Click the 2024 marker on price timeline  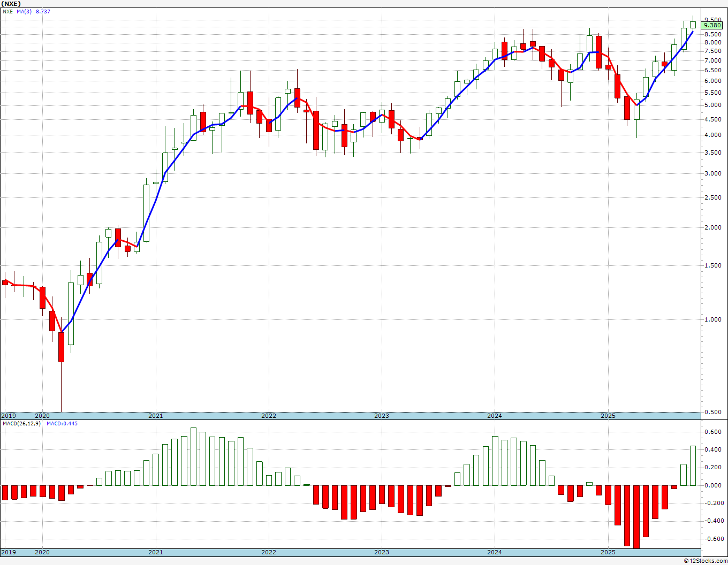(x=494, y=416)
